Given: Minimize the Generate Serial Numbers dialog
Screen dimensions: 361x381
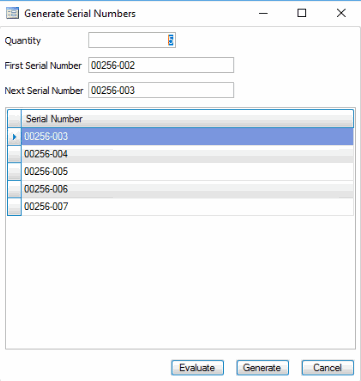Looking at the screenshot, I should 263,13.
